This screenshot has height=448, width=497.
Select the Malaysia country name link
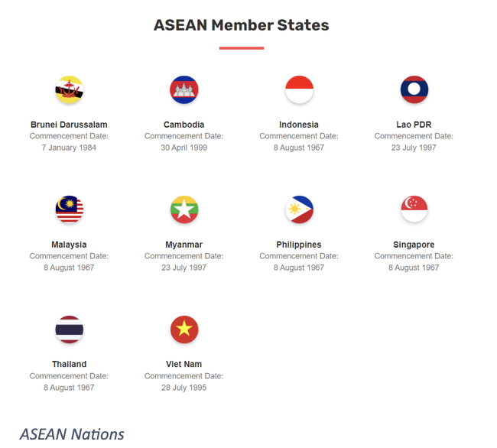69,245
